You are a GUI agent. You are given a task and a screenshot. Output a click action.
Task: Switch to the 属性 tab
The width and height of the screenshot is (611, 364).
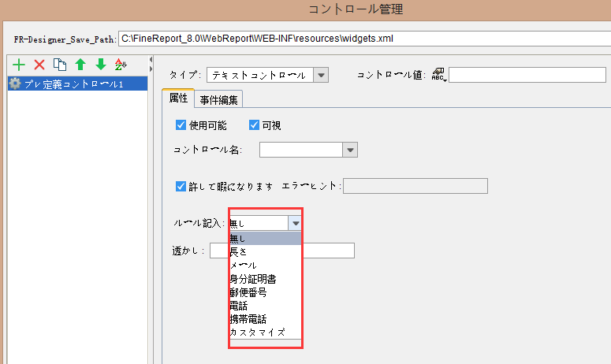(x=178, y=98)
